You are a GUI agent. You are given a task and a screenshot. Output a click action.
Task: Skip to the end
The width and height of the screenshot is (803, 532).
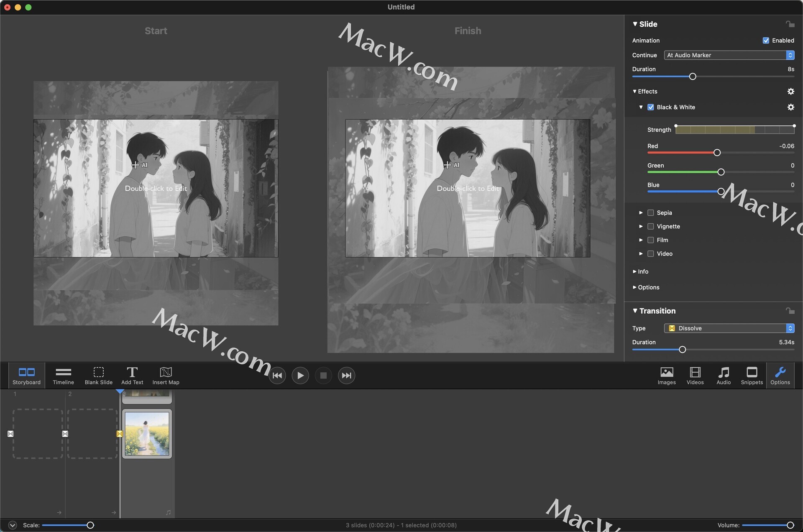coord(346,376)
